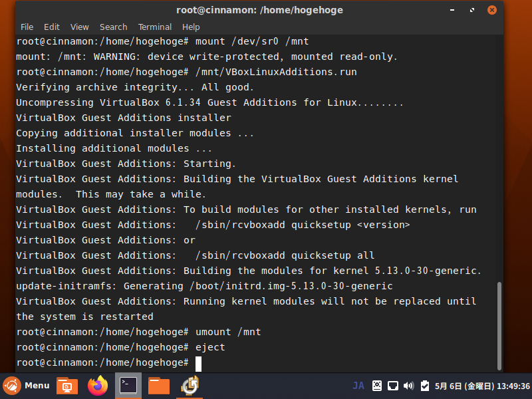The height and width of the screenshot is (399, 532).
Task: Click the 'umount /mnt' command line
Action: pyautogui.click(x=139, y=332)
